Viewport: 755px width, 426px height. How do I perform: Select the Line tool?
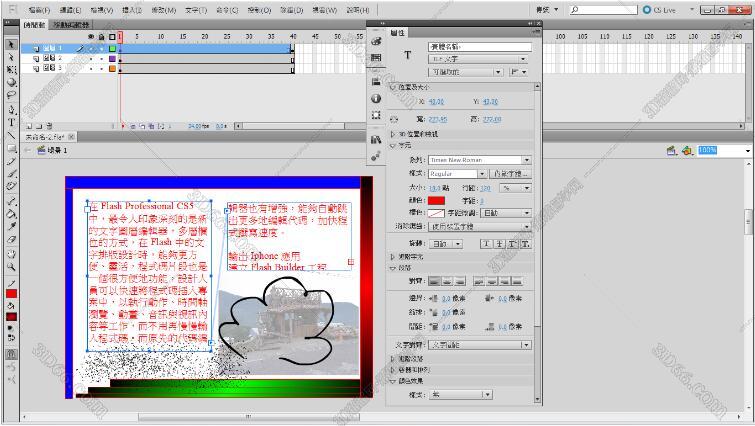[x=11, y=136]
